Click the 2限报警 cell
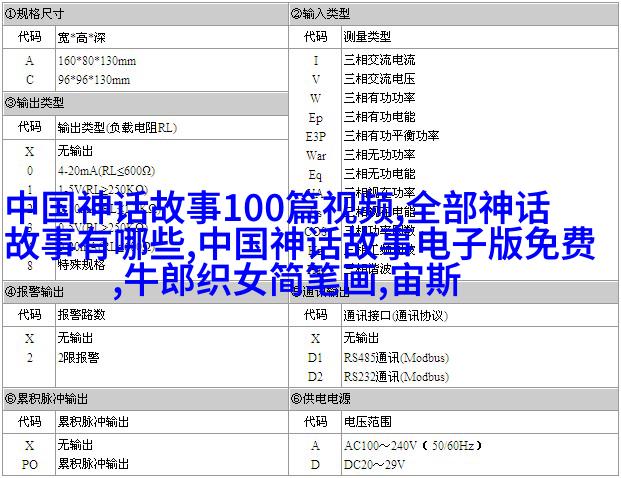The image size is (621, 478). click(78, 357)
